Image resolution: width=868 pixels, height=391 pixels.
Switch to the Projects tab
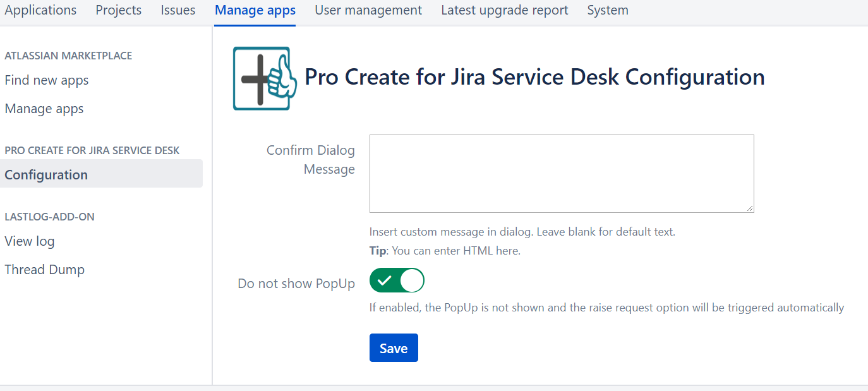point(119,10)
